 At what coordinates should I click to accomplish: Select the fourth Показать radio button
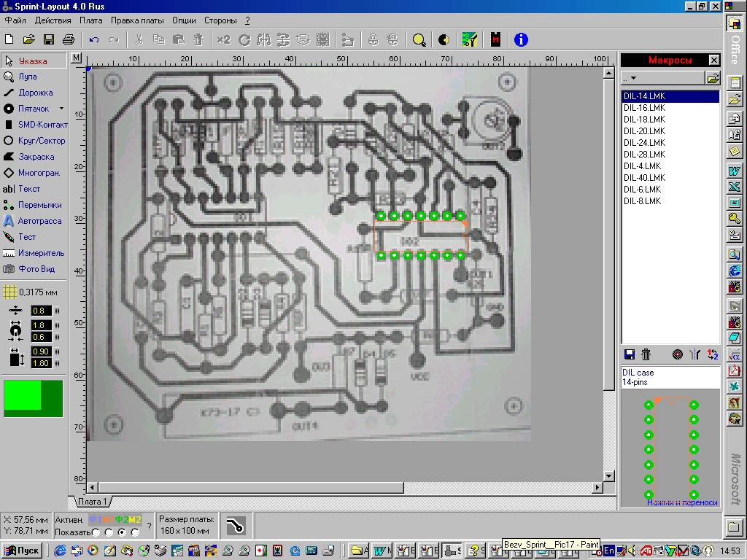click(135, 532)
